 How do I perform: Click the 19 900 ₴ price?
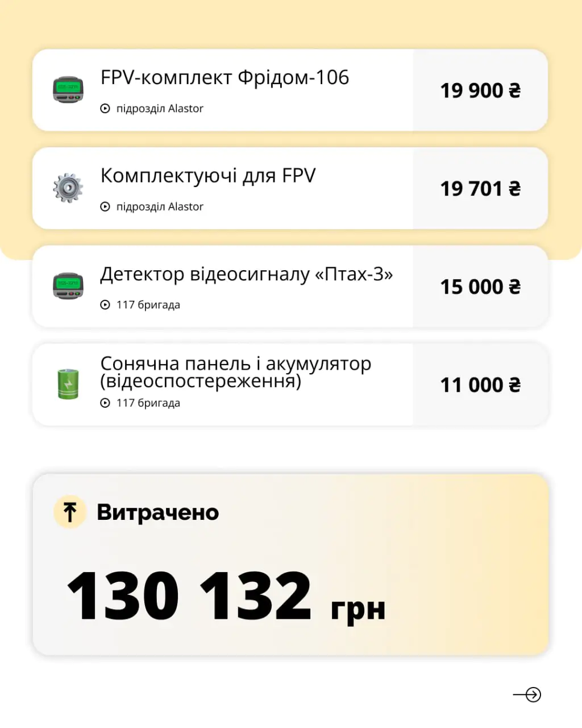(480, 90)
